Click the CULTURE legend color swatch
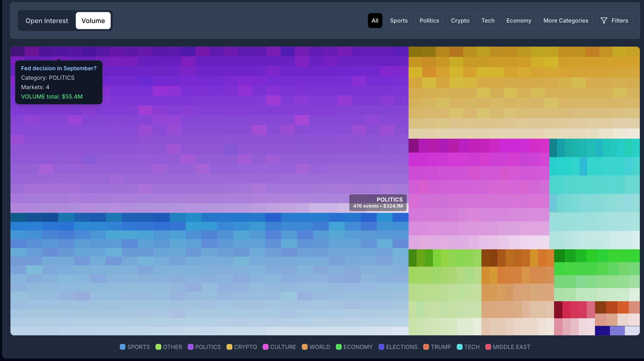 coord(266,347)
